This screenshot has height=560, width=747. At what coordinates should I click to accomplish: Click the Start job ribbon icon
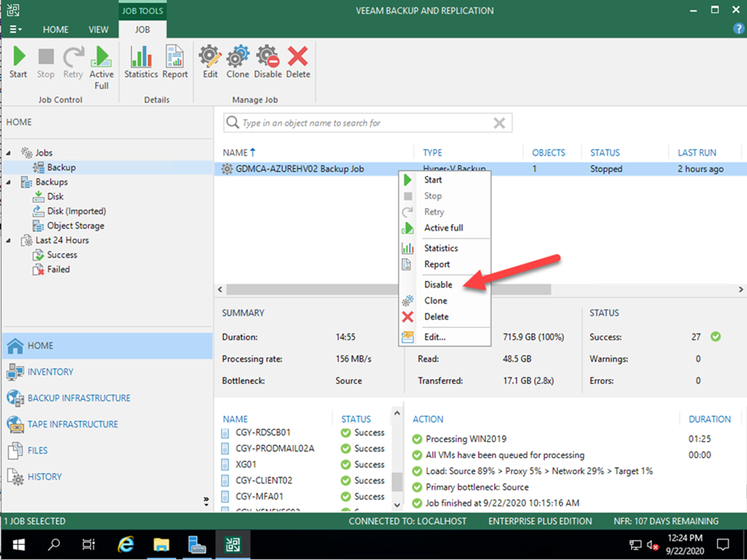[x=18, y=62]
